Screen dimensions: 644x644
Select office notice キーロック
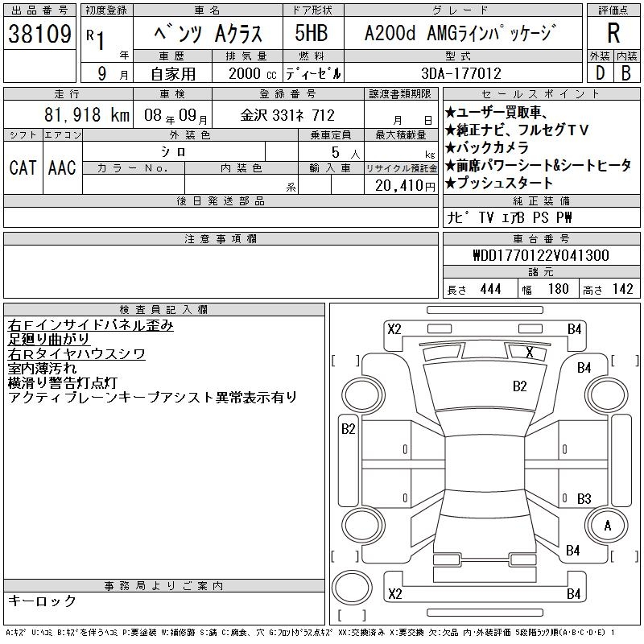coord(42,601)
